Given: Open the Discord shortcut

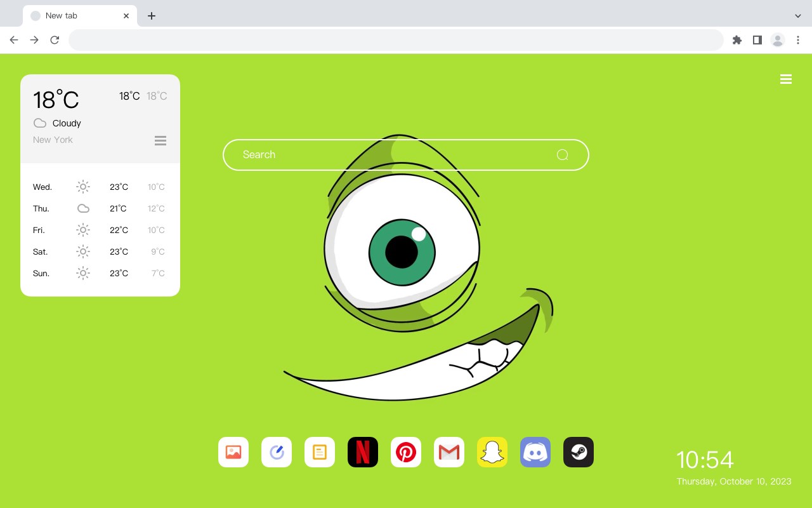Looking at the screenshot, I should tap(535, 452).
